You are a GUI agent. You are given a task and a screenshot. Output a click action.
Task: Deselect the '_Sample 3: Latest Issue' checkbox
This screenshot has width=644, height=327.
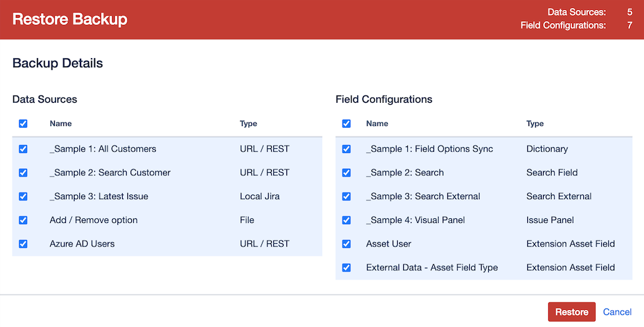[23, 196]
